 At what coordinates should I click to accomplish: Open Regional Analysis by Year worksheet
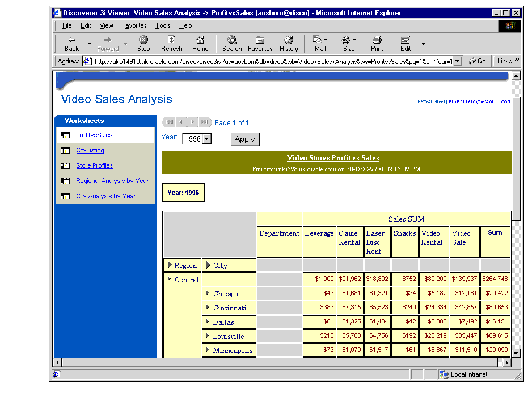[112, 181]
